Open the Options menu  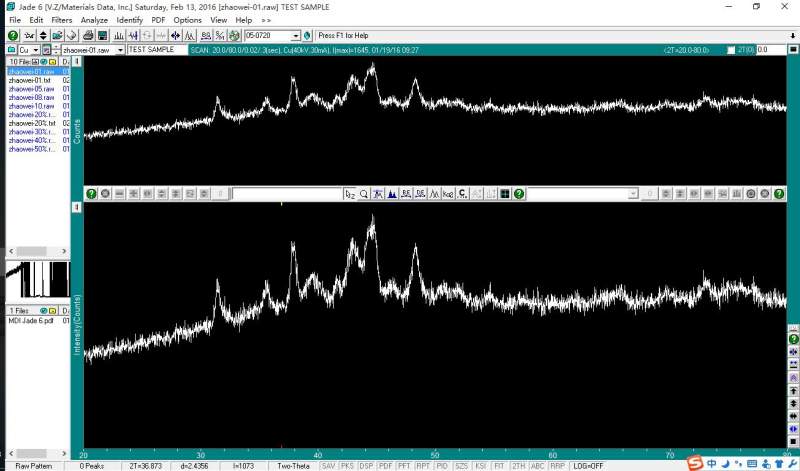point(187,20)
